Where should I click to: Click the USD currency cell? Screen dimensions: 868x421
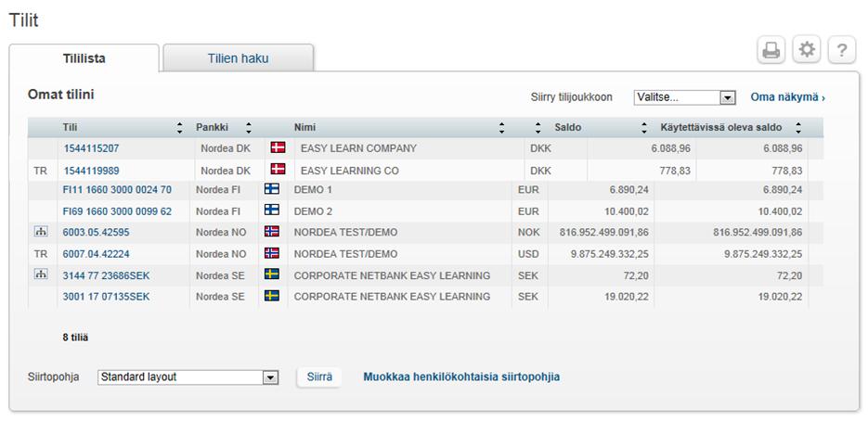click(528, 254)
